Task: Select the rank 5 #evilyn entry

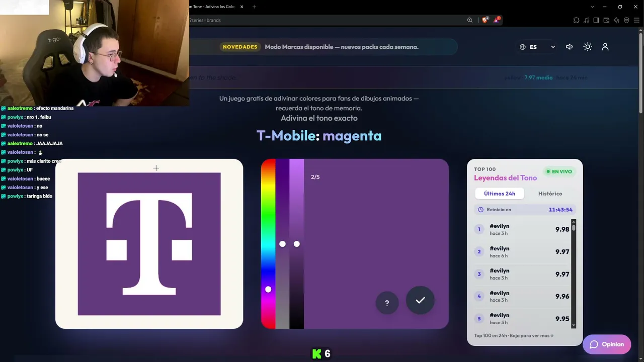Action: pos(522,319)
